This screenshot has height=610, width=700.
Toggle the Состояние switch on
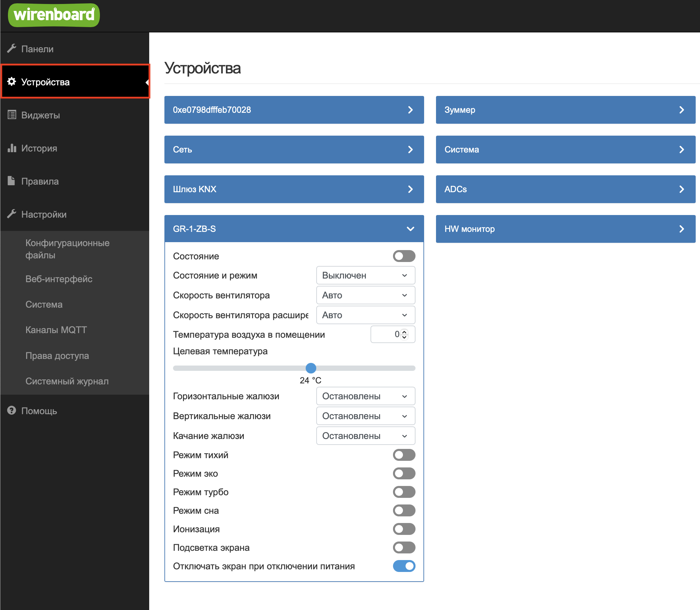tap(404, 256)
